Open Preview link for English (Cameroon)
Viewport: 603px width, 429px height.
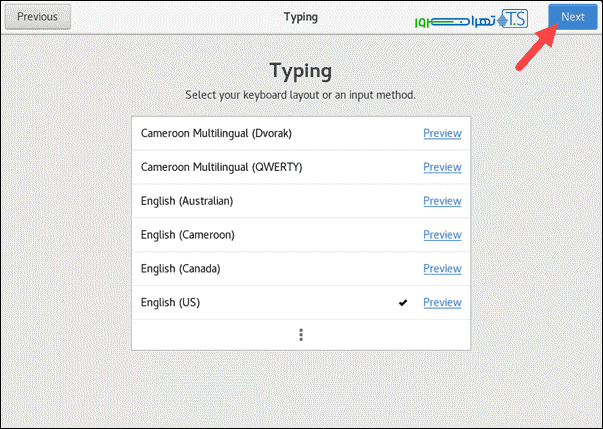[442, 235]
